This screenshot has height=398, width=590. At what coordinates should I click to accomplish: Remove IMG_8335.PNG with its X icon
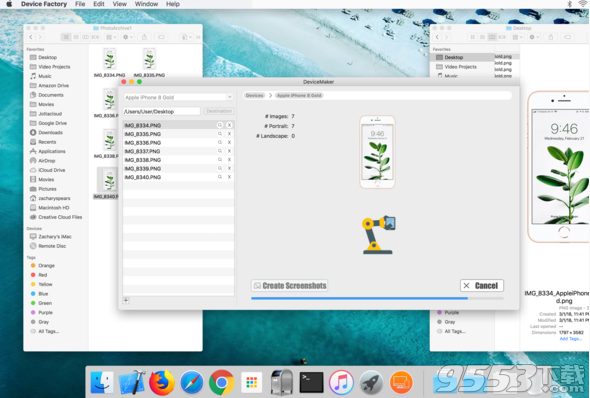[x=229, y=134]
